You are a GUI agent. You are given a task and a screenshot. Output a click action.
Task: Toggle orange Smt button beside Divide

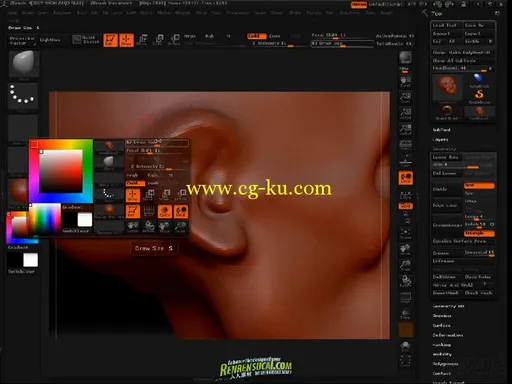479,185
